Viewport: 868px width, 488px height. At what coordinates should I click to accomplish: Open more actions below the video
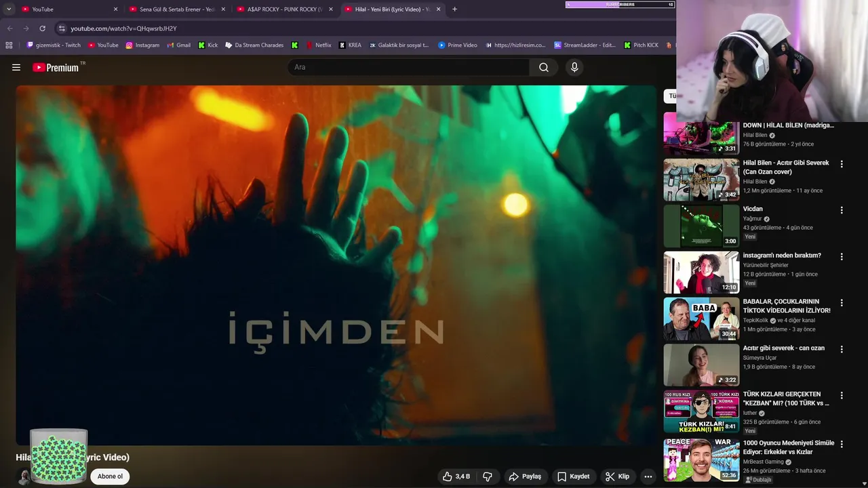(648, 476)
